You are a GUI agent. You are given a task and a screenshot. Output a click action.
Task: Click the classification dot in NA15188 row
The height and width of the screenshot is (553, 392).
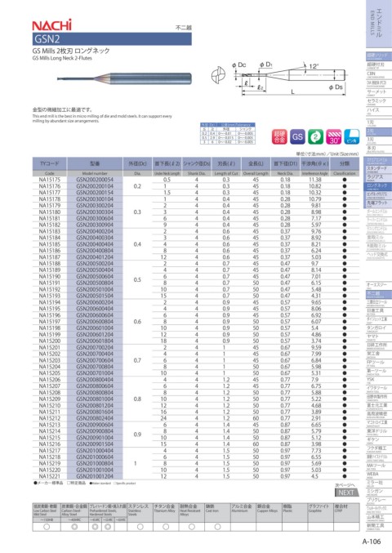pos(345,264)
